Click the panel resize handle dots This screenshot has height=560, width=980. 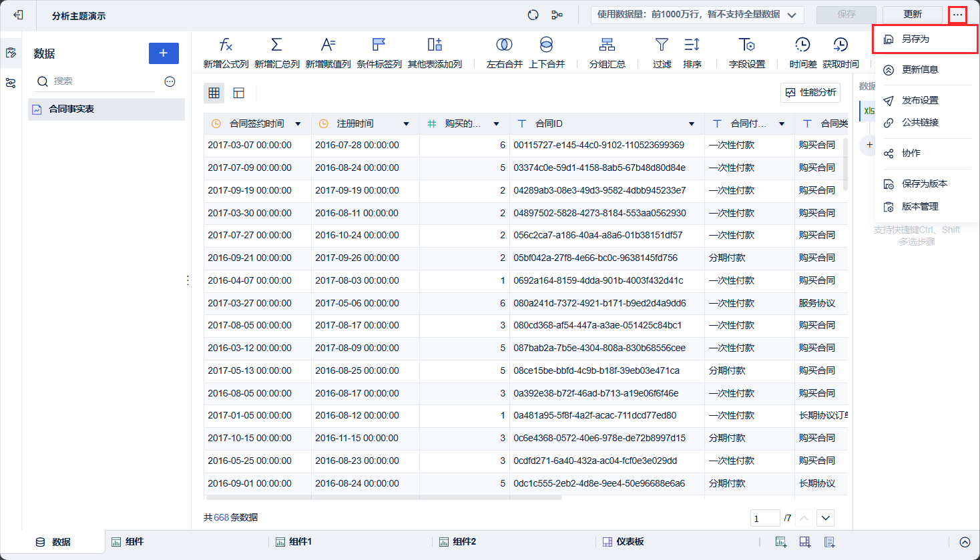(x=188, y=281)
